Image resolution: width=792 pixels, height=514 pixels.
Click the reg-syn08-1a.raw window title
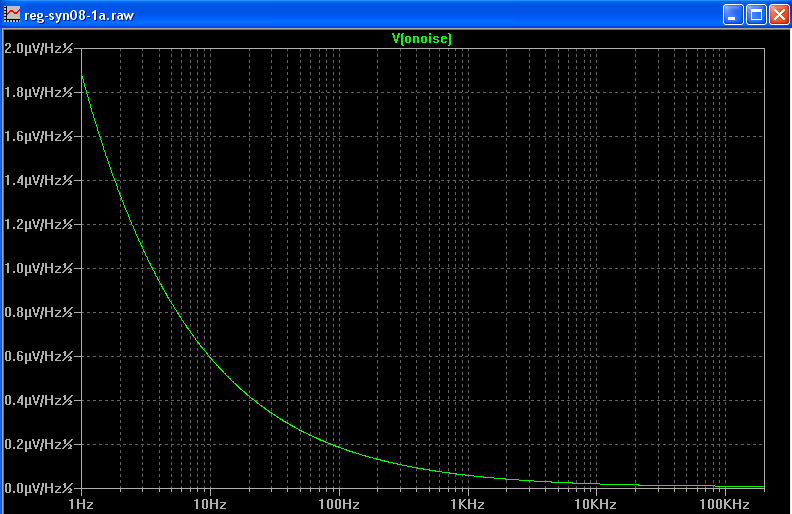(x=79, y=15)
